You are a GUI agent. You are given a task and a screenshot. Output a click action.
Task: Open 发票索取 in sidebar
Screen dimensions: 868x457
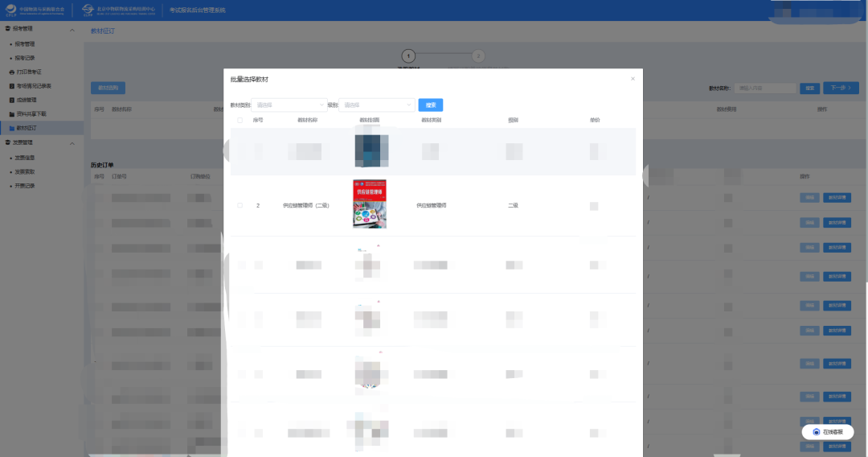click(25, 171)
